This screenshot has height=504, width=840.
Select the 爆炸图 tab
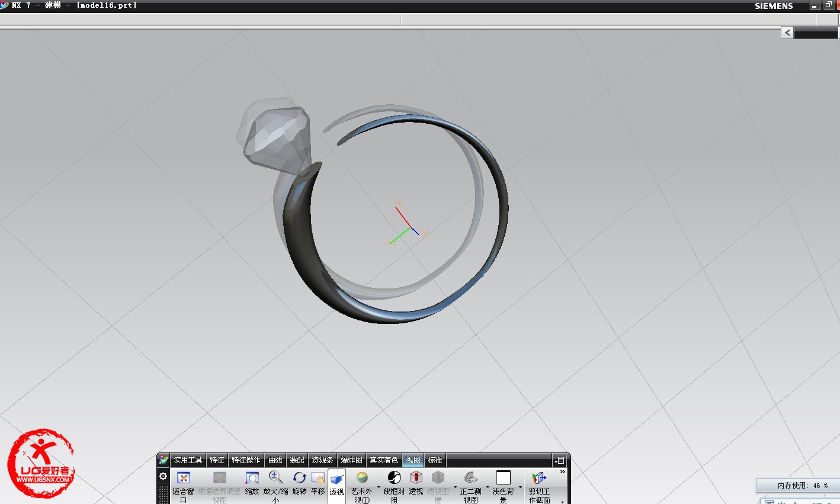pyautogui.click(x=351, y=460)
